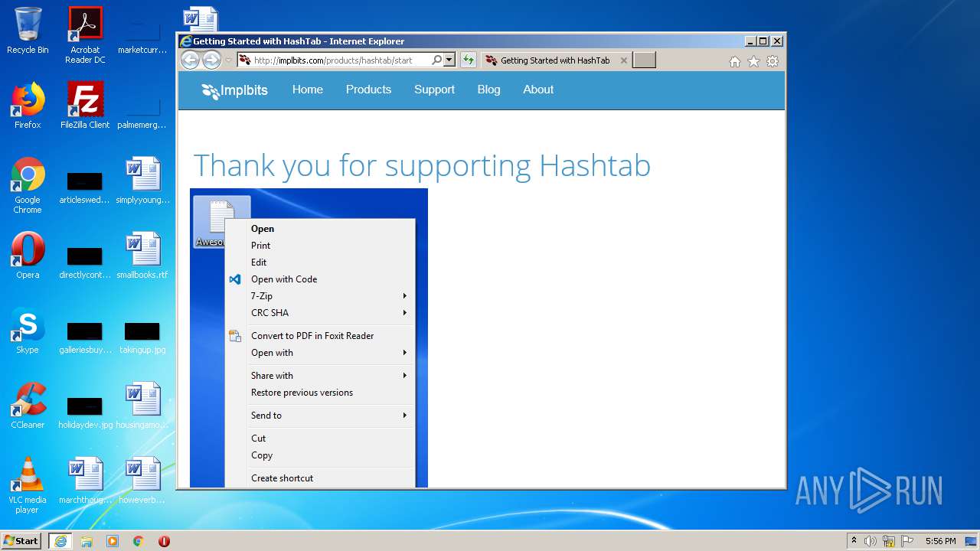Open a new IE tab
The height and width of the screenshot is (551, 980).
click(644, 60)
